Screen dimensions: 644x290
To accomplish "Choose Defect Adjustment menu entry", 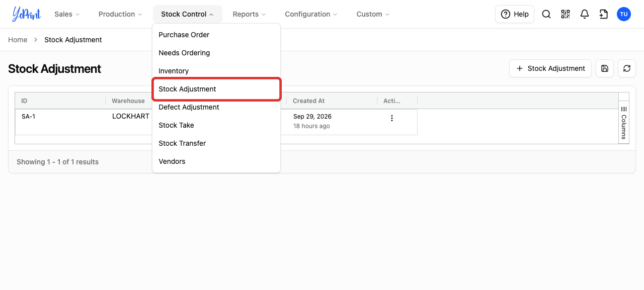I will pos(216,107).
